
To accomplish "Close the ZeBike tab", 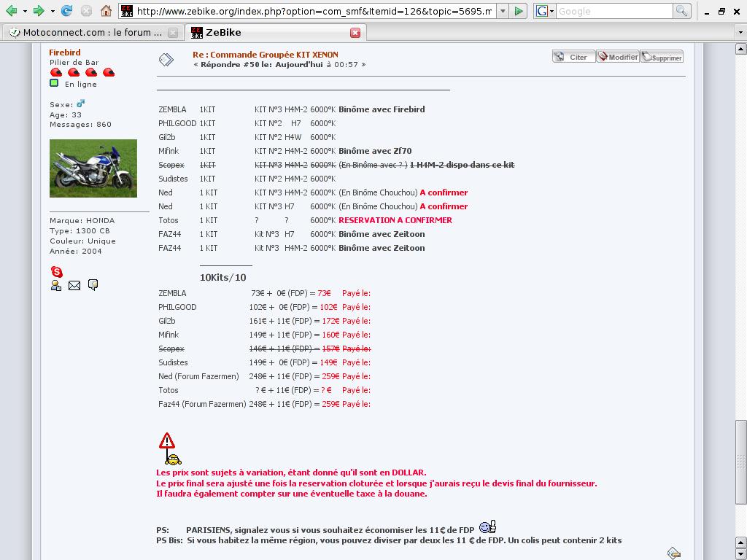I will point(355,33).
